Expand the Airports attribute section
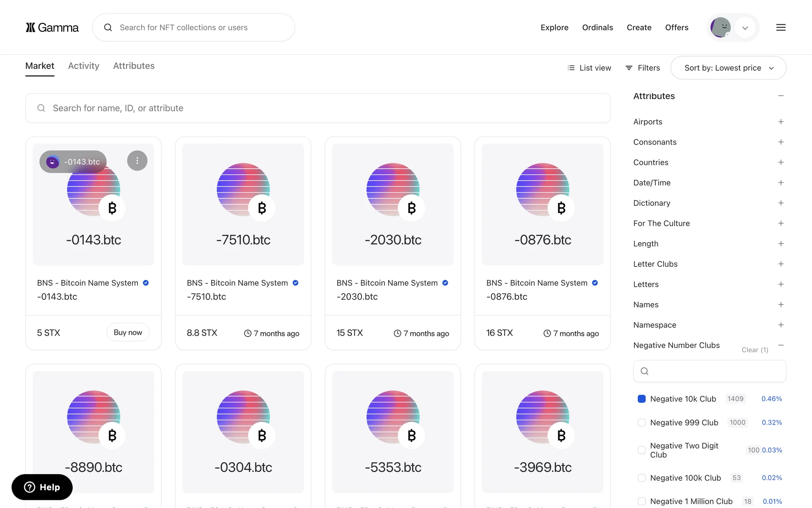This screenshot has height=508, width=812. click(781, 122)
